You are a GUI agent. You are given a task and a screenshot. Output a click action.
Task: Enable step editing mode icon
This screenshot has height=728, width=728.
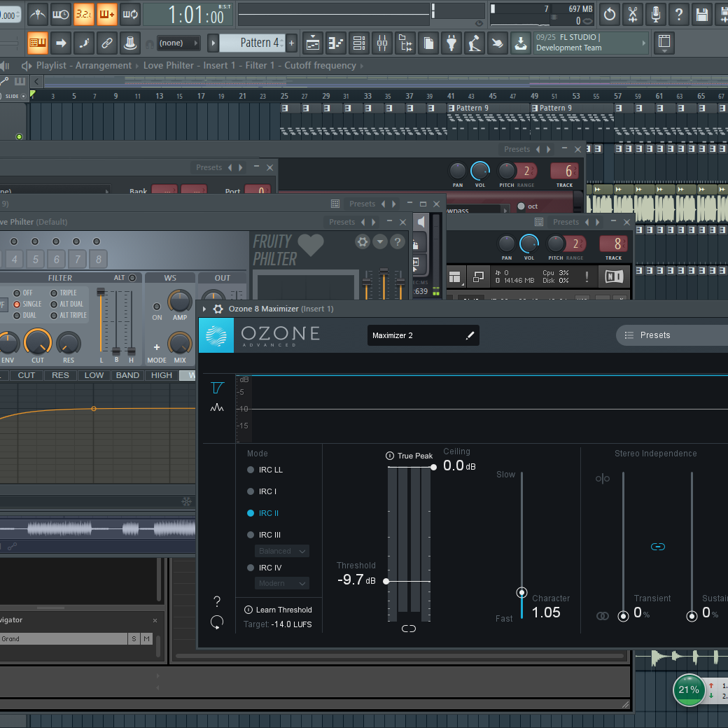(x=83, y=43)
